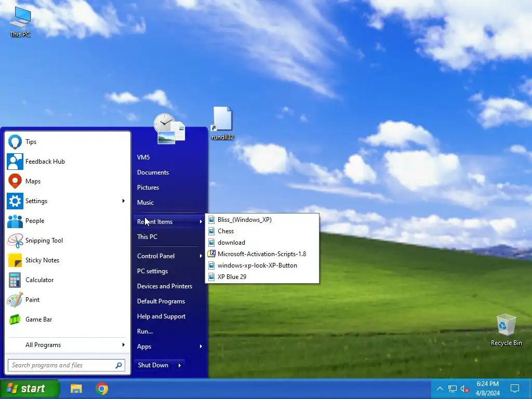Image resolution: width=532 pixels, height=399 pixels.
Task: Open the Run... dialog entry
Action: 169,331
